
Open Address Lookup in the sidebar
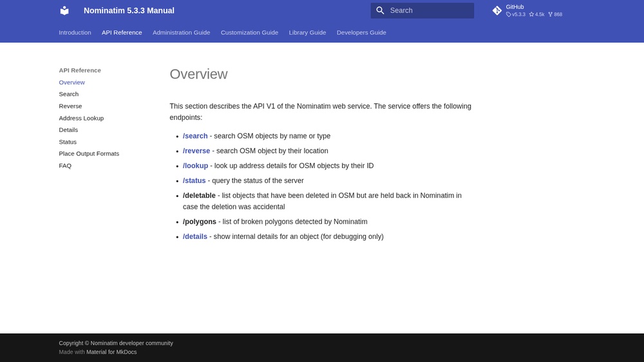pos(81,118)
